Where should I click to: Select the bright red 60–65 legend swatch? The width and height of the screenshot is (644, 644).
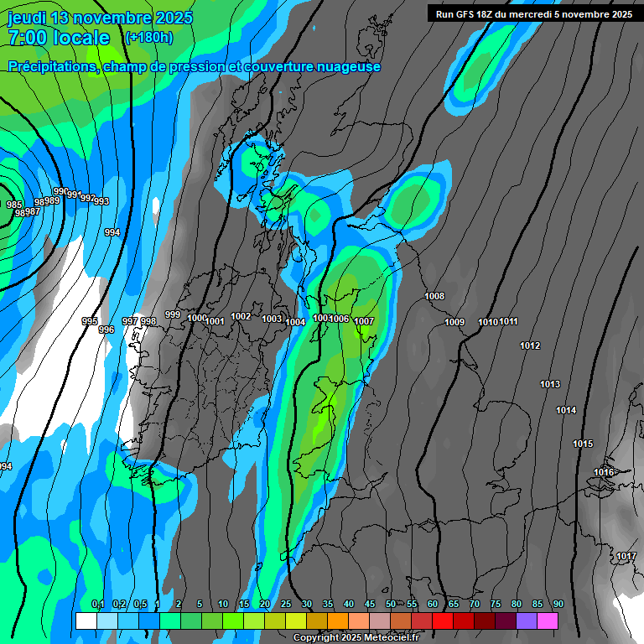tap(443, 621)
